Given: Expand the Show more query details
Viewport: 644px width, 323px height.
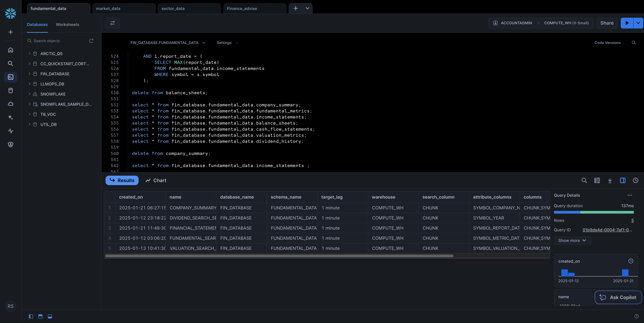Looking at the screenshot, I should 572,241.
